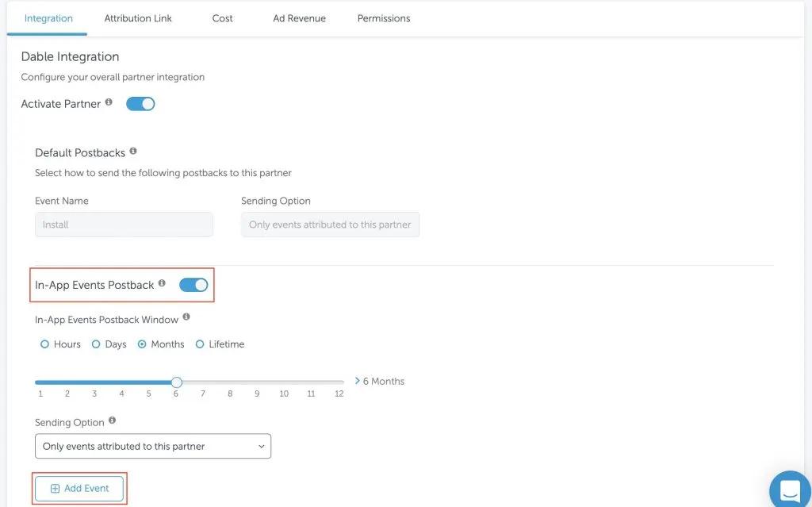Click info icon next to In-App Events Postback Window
Image resolution: width=812 pixels, height=507 pixels.
[x=186, y=317]
